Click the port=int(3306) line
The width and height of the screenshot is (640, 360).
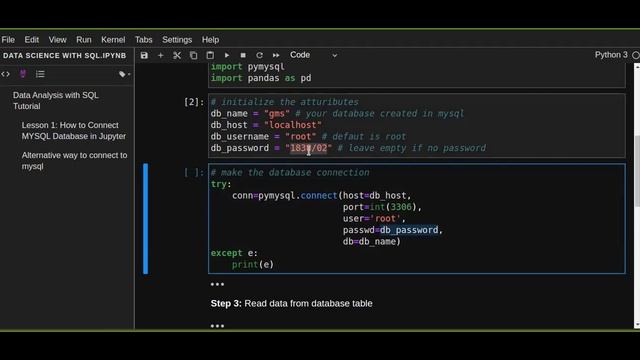pos(382,207)
